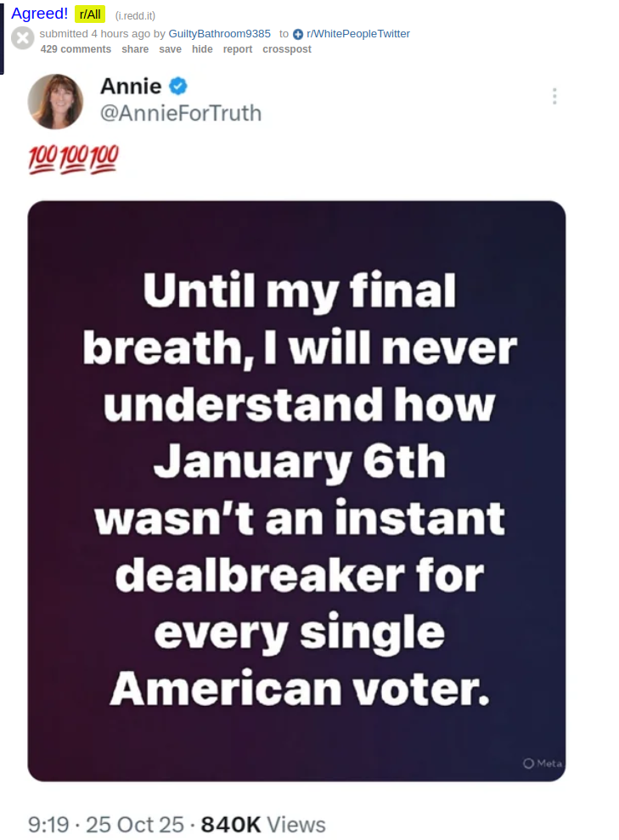Screen dimensions: 619x840
Task: Open the "Agreed!" post title link
Action: point(40,14)
